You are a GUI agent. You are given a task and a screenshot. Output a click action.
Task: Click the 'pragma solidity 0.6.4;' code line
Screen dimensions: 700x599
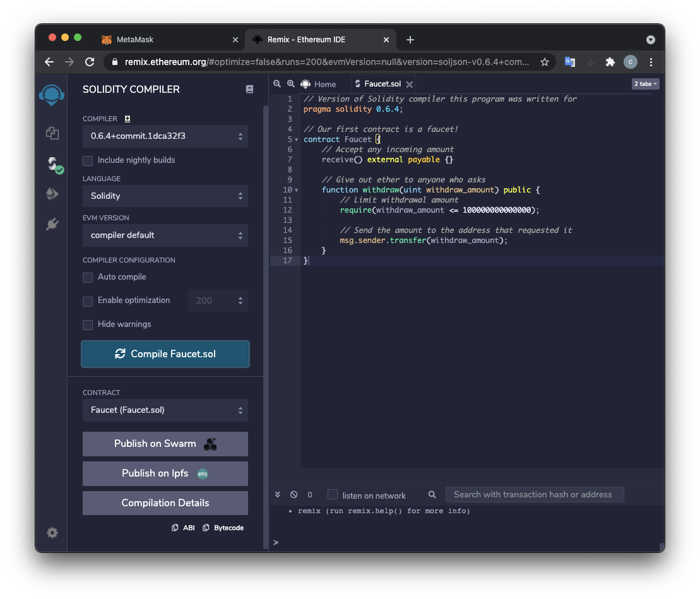353,109
